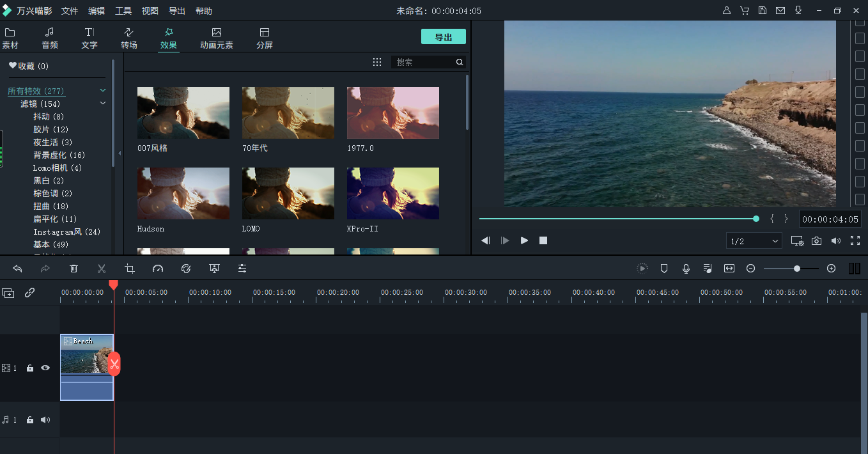This screenshot has height=454, width=868.
Task: Switch to the 转场 tab
Action: 129,38
